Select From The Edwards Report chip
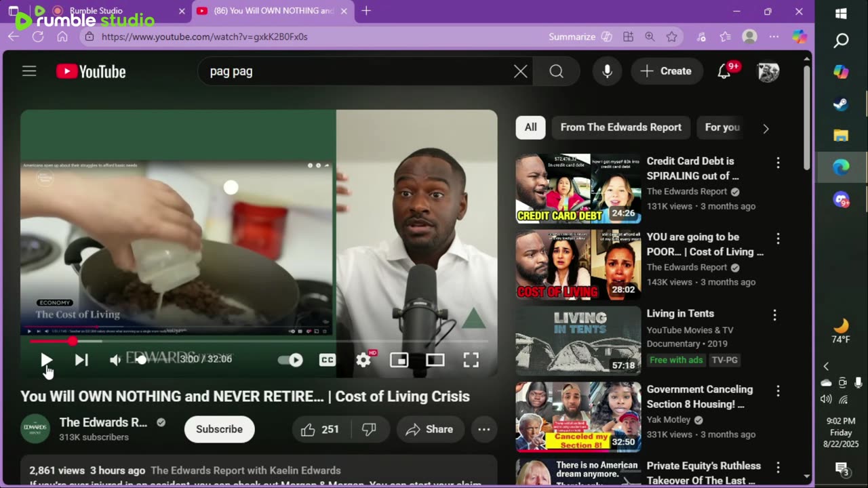The height and width of the screenshot is (488, 868). tap(620, 127)
